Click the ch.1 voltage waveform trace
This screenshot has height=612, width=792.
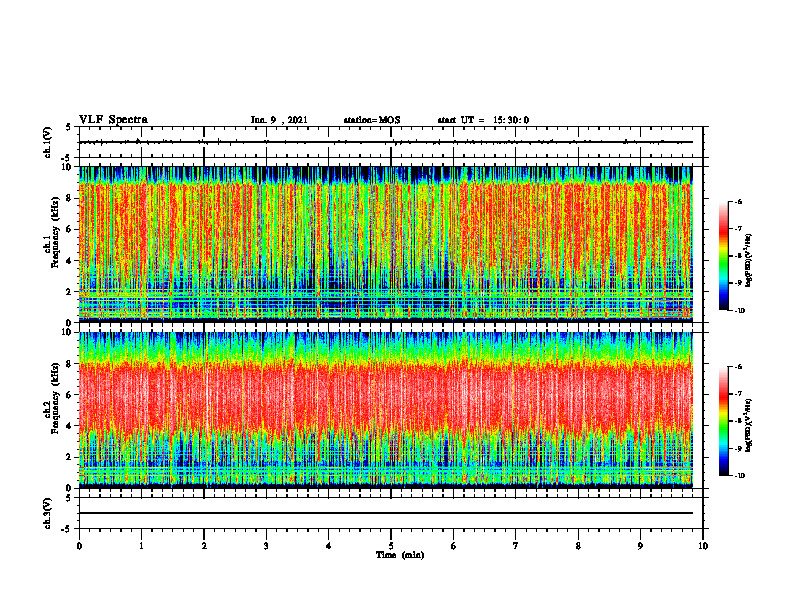(x=386, y=142)
